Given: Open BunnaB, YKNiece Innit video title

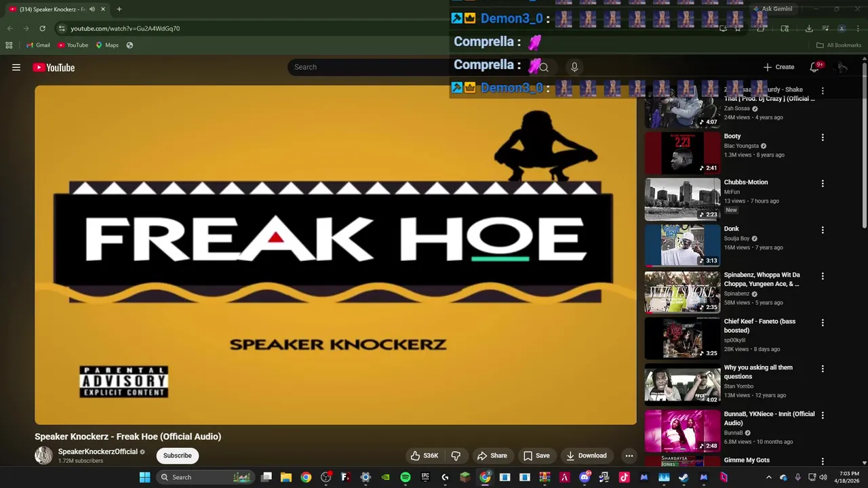Looking at the screenshot, I should 769,418.
